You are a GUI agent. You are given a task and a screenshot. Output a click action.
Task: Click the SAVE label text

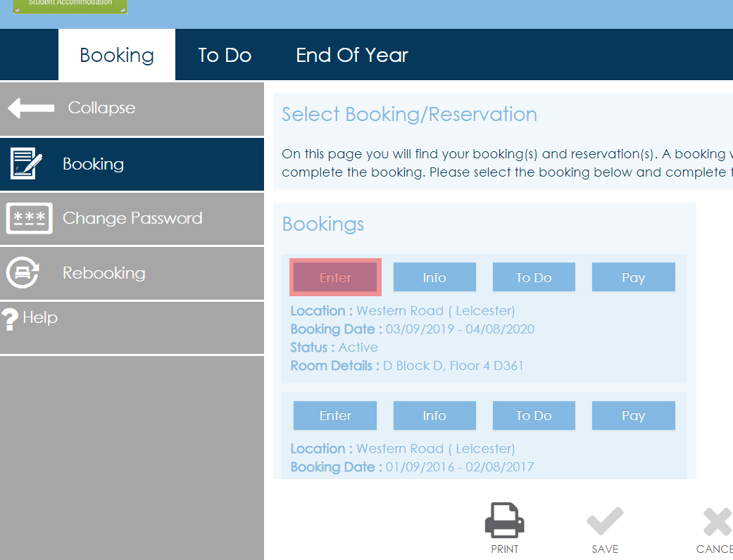(x=605, y=549)
